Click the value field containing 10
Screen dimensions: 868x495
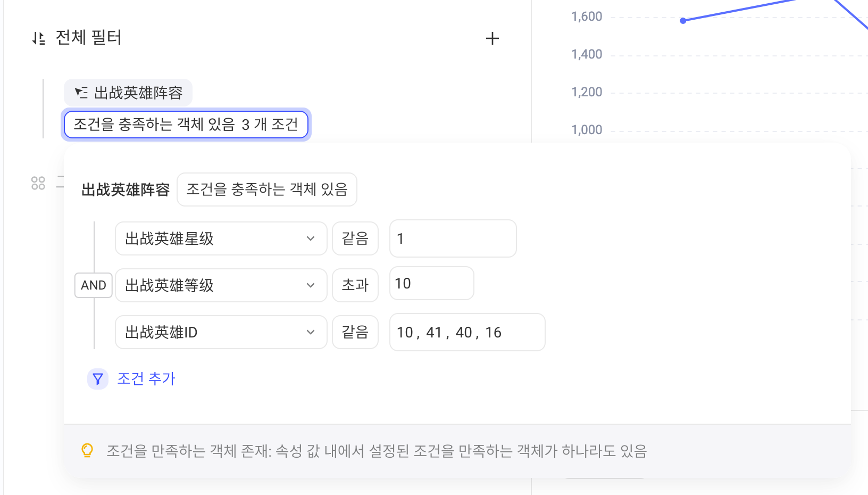click(432, 283)
